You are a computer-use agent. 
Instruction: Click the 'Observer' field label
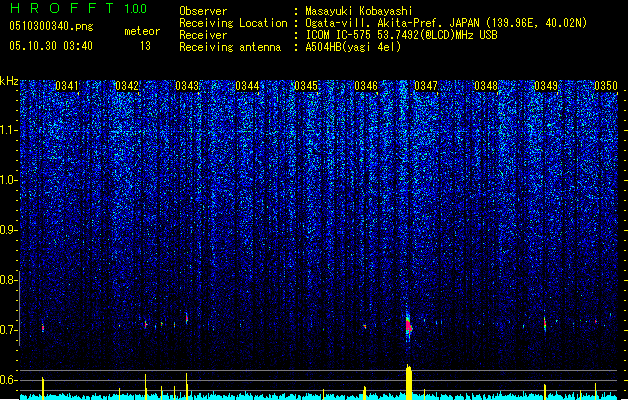pos(203,11)
